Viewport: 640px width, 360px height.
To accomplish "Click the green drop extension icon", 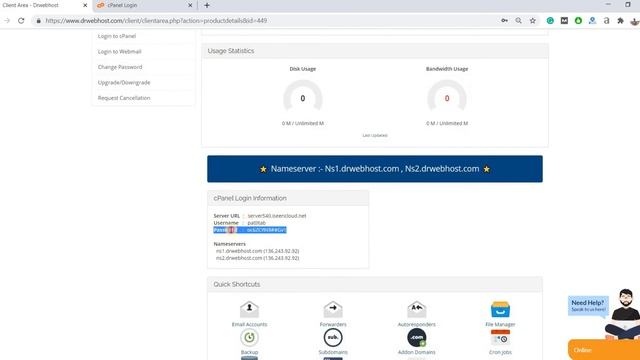I will (x=578, y=20).
